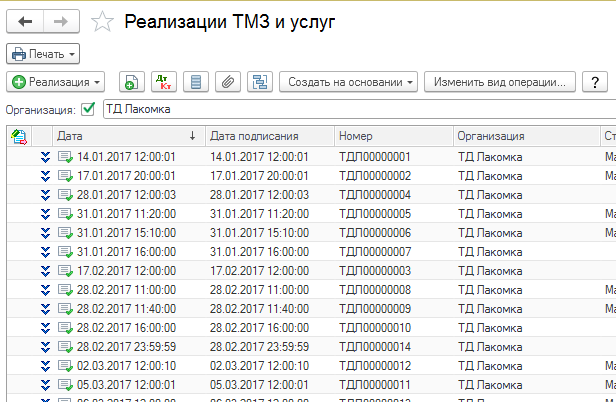Add page to favorites with star icon
Screen dimensions: 616x402
pos(101,21)
